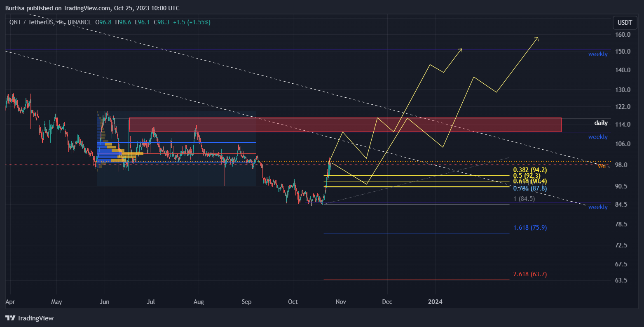Screen dimensions: 644x327
Task: Click May on the time axis
Action: [56, 302]
